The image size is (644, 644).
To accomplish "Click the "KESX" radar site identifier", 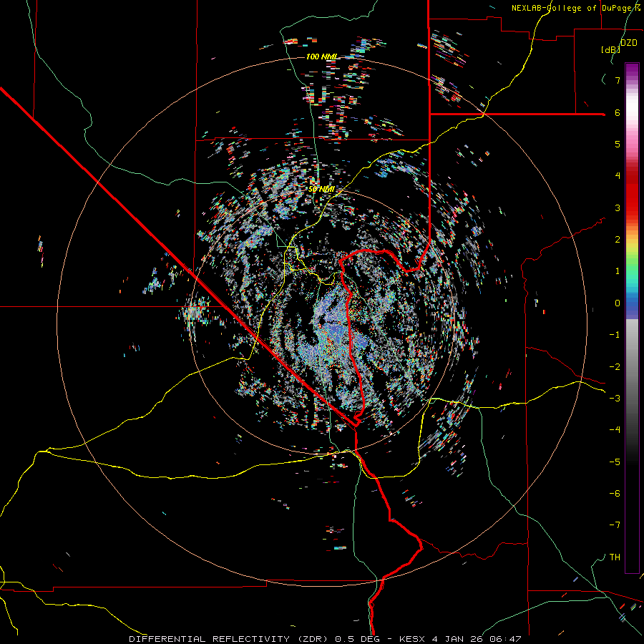I will pyautogui.click(x=413, y=639).
